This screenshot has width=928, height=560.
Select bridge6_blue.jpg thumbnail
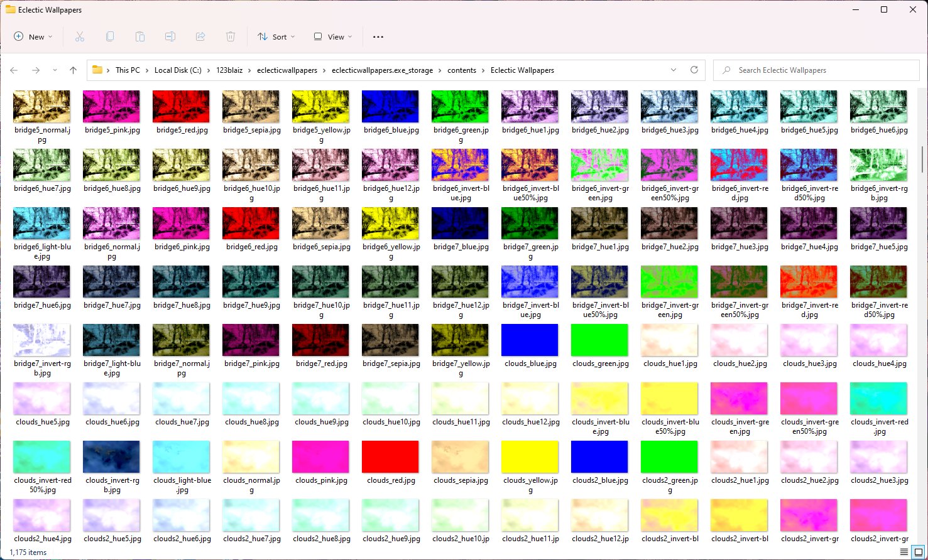(391, 107)
